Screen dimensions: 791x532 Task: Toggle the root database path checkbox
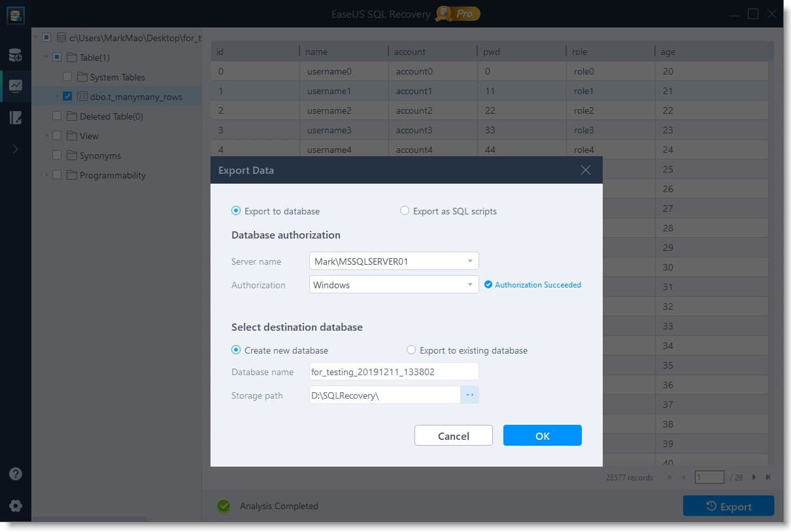click(x=46, y=38)
